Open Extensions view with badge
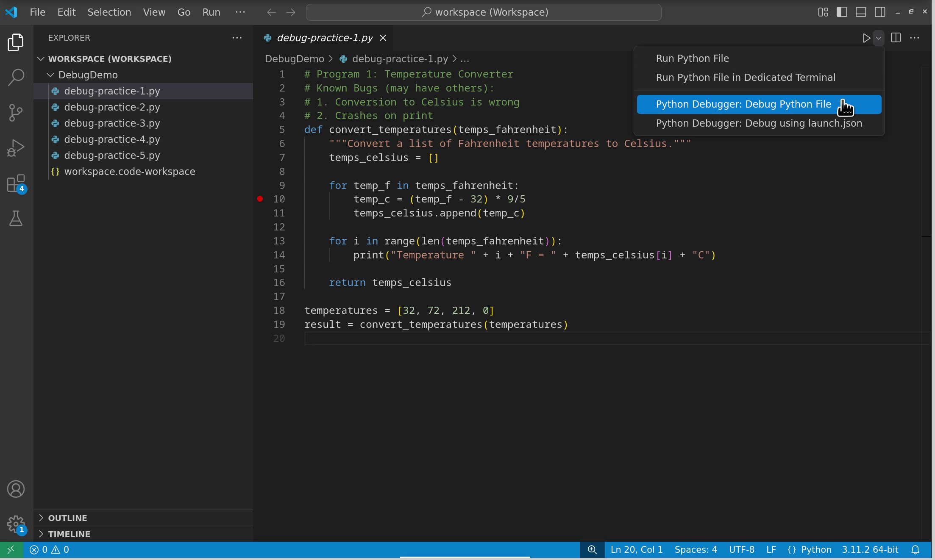Viewport: 935px width, 560px height. tap(16, 184)
